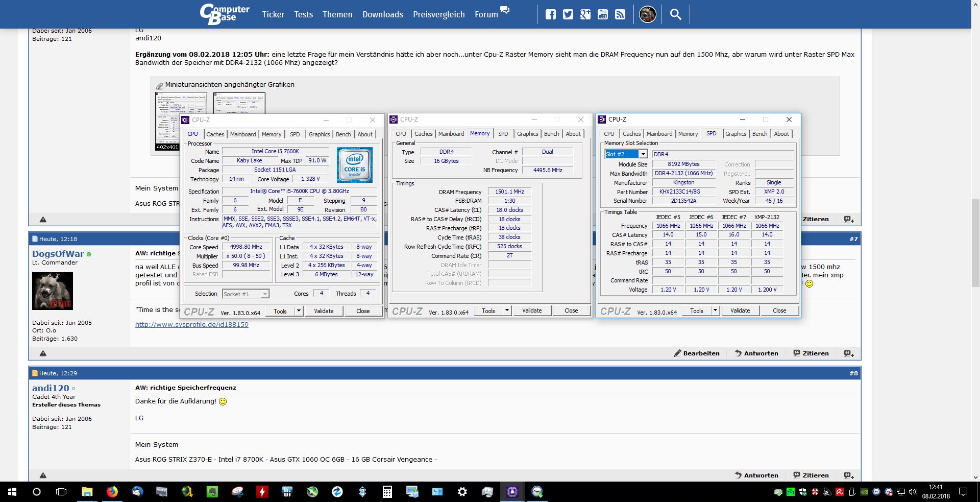This screenshot has width=980, height=502.
Task: Click the DogsOfWar avatar image
Action: pyautogui.click(x=53, y=291)
